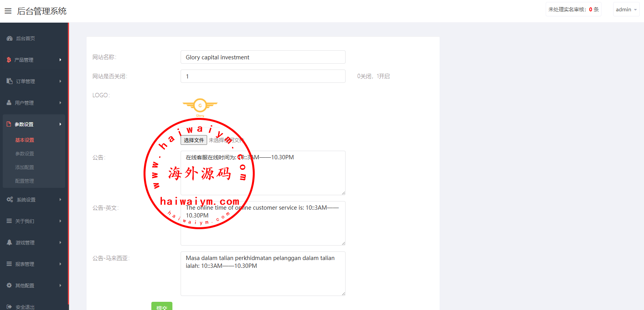Open 添加配置 in the sidebar submenu
This screenshot has width=644, height=310.
tap(25, 167)
